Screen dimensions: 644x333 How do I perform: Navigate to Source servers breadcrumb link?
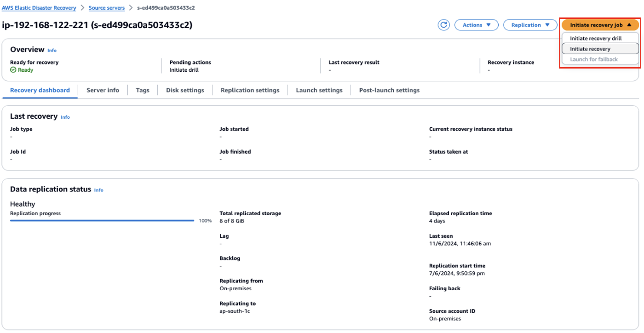[x=107, y=8]
